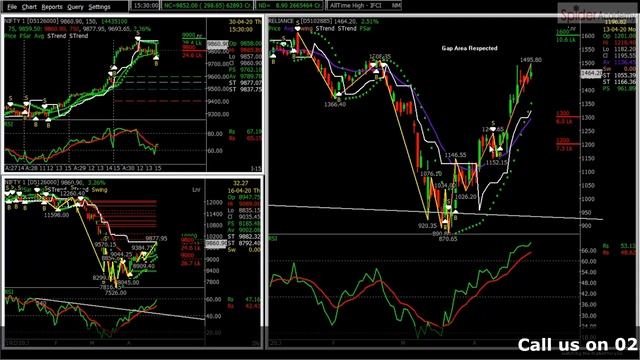The width and height of the screenshot is (640, 360).
Task: Click the 7526.00 low label
Action: coord(116,293)
